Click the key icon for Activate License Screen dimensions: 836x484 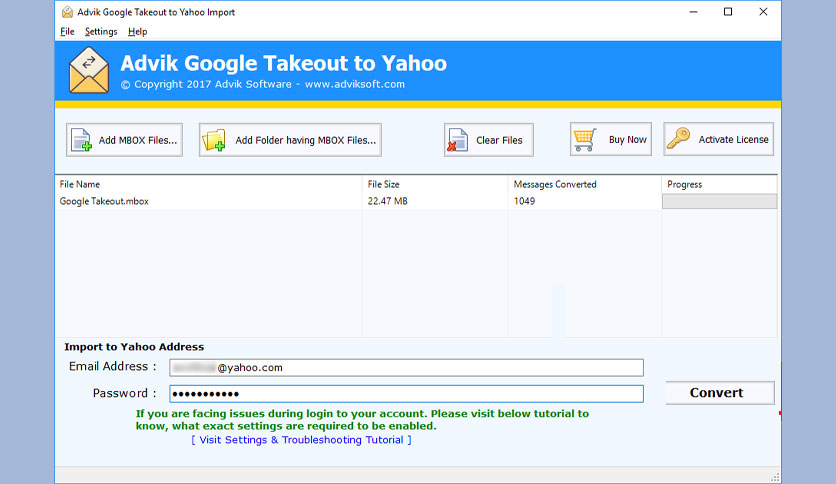678,139
